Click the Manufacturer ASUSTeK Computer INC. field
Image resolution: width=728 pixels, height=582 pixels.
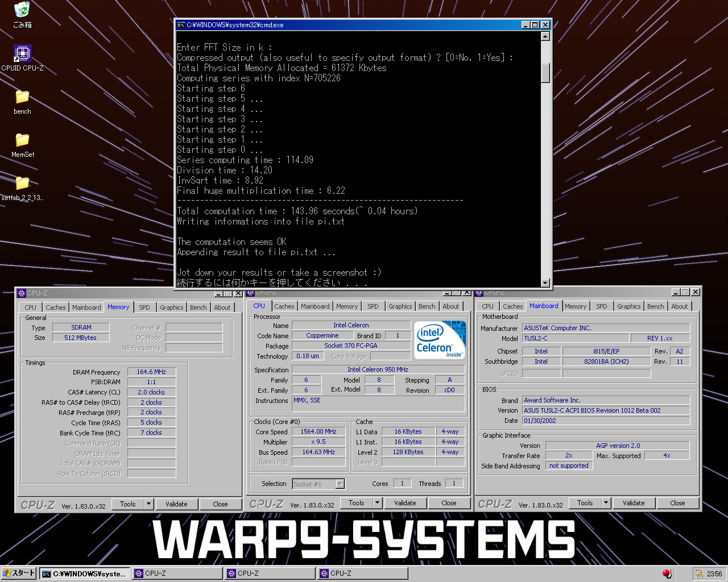606,328
